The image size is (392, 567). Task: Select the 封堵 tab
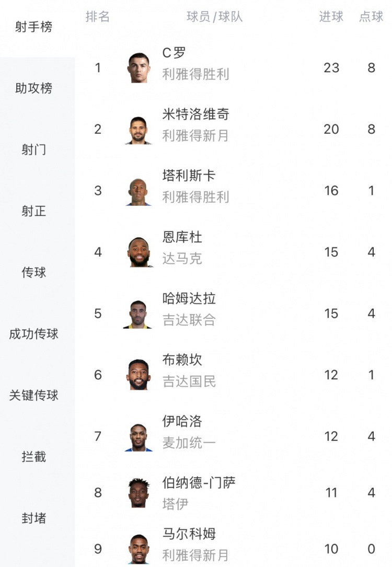[34, 518]
